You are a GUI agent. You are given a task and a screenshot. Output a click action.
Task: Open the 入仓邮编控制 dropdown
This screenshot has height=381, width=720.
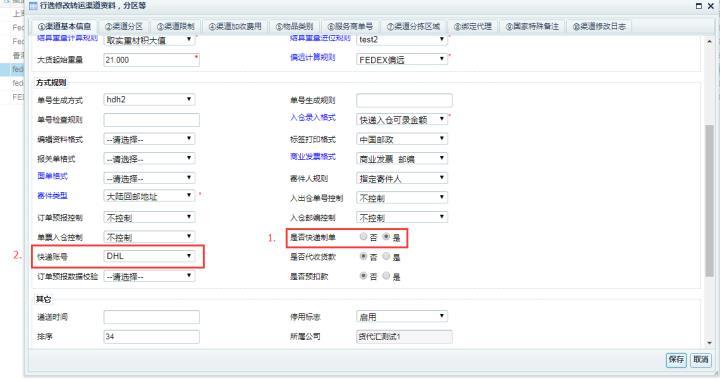(x=401, y=217)
